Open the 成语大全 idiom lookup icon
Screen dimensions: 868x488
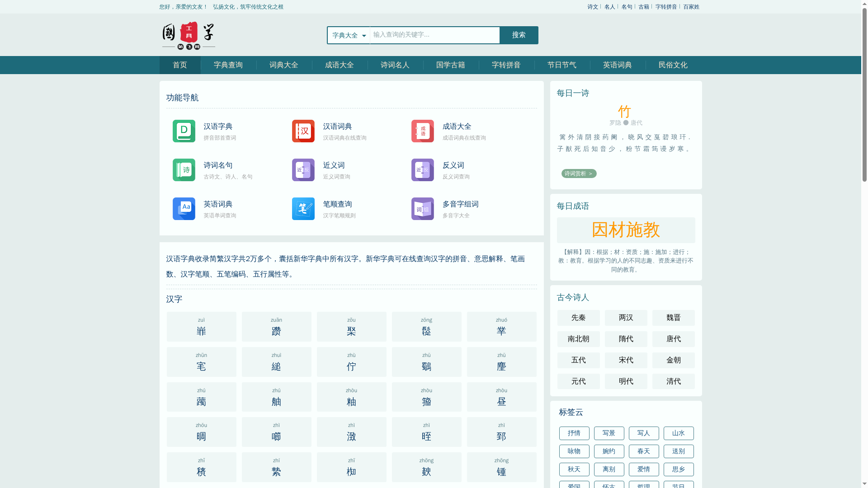coord(422,131)
